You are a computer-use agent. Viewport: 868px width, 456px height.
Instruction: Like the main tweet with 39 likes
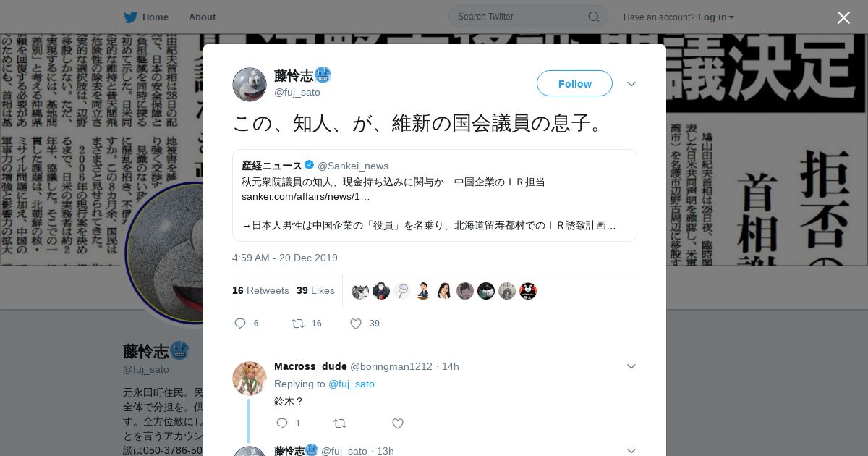point(356,324)
